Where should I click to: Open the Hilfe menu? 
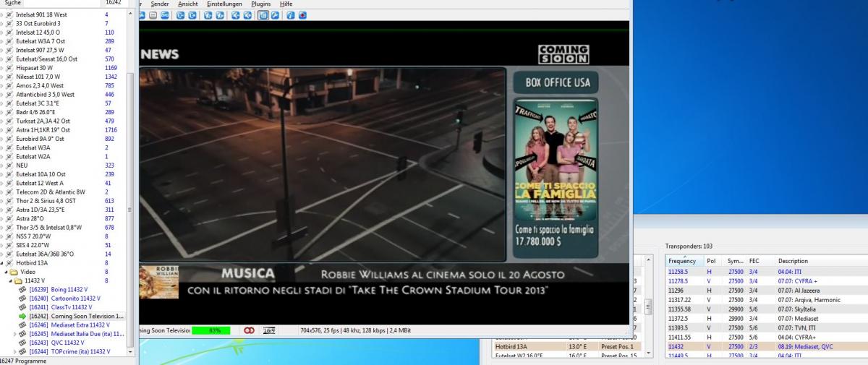tap(286, 4)
